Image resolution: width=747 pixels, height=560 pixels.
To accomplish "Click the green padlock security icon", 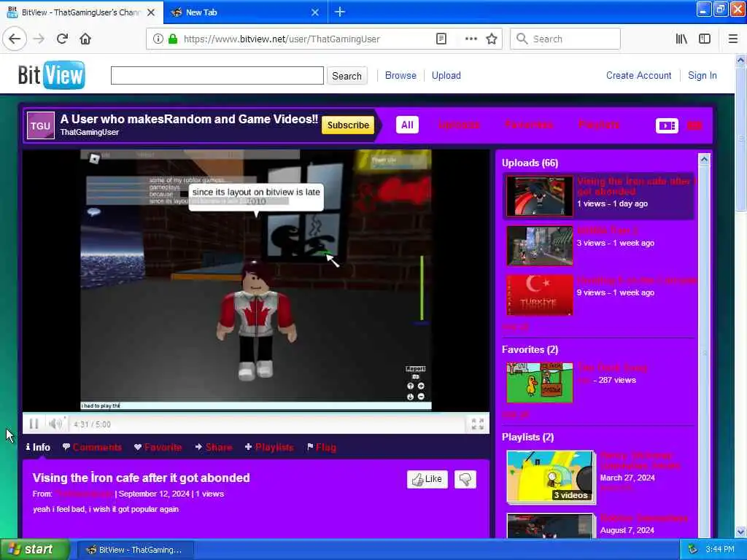I will 173,39.
